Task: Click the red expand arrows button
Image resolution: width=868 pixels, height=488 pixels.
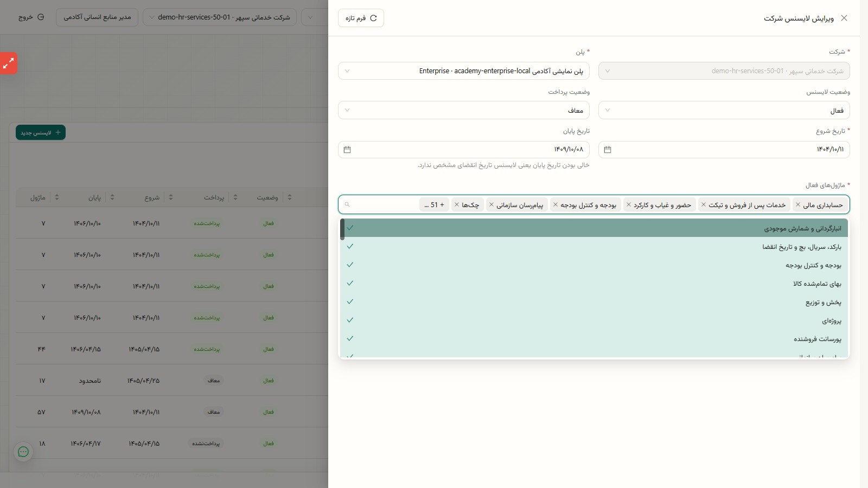Action: click(x=8, y=63)
